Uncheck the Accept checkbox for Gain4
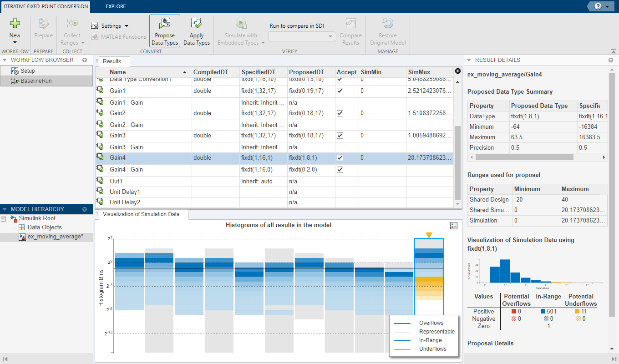619x364 pixels. coord(340,158)
